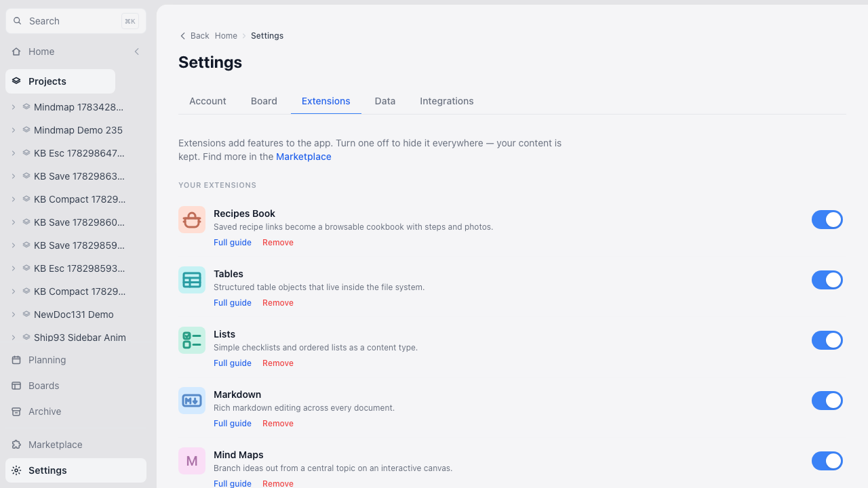Open the Data tab
The image size is (868, 488).
coord(385,101)
